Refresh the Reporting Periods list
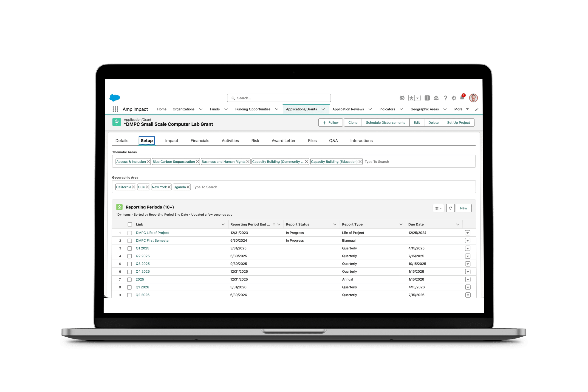The height and width of the screenshot is (392, 588). pyautogui.click(x=450, y=208)
